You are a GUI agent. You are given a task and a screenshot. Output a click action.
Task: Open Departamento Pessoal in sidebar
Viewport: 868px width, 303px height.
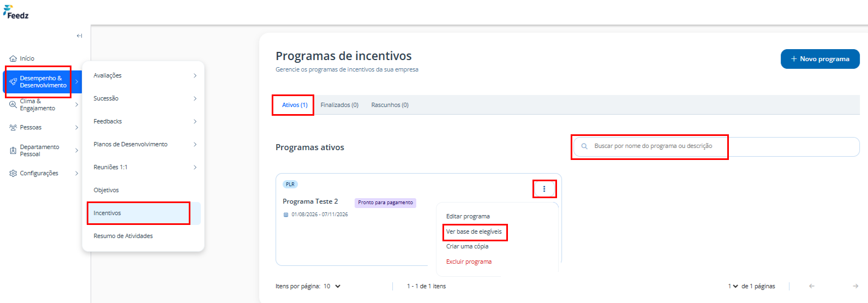click(41, 150)
